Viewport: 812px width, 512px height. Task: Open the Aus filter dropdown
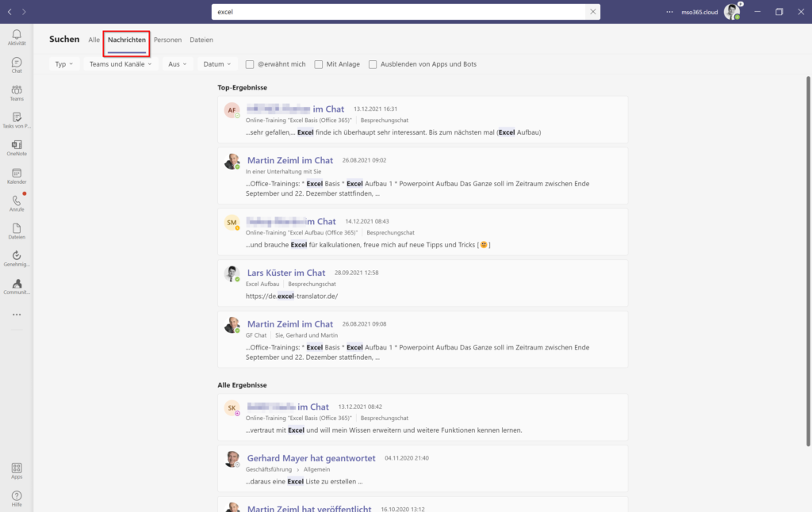[177, 64]
